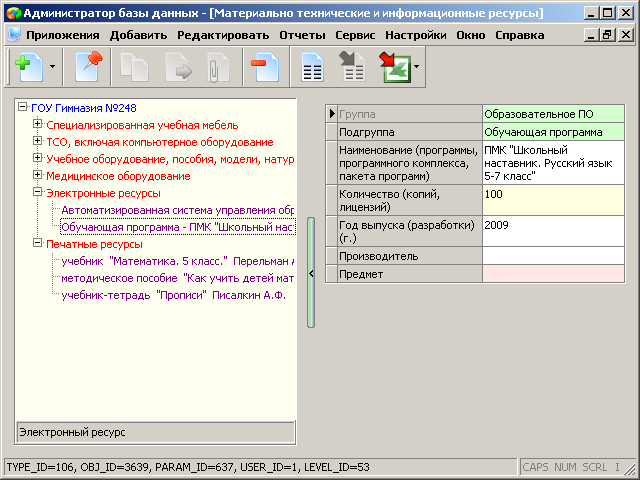Screen dimensions: 640x480
Task: Expand Специализированная учебная мебель node
Action: [x=38, y=124]
